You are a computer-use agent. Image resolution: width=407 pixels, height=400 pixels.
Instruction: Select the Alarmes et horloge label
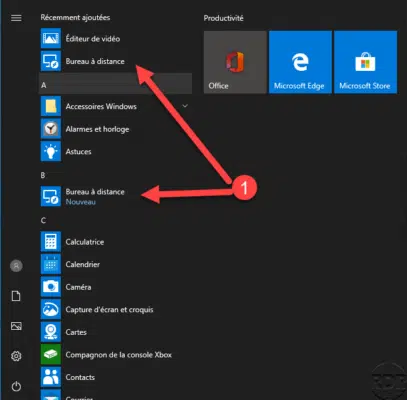[x=97, y=129]
